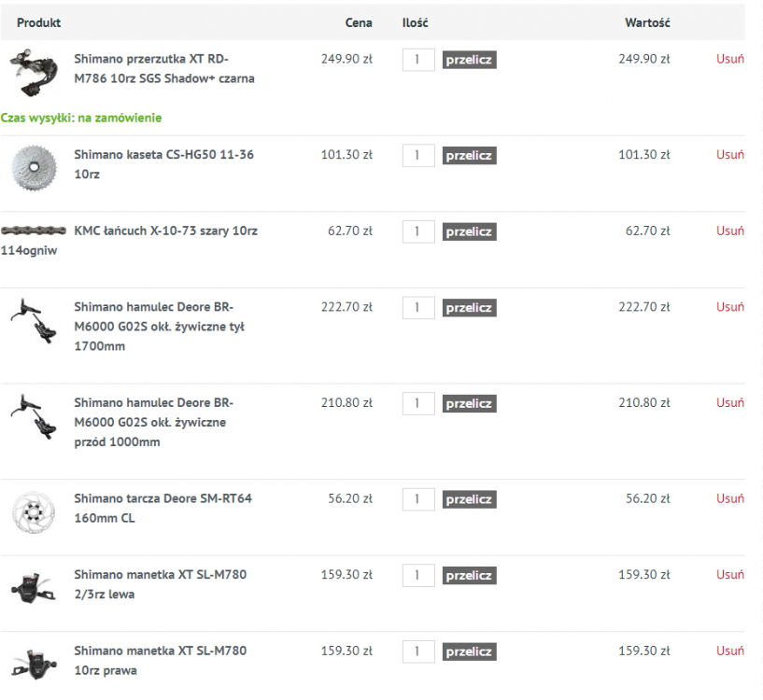Viewport: 763px width, 700px height.
Task: Remove the right SL-M780 shifter
Action: 730,651
